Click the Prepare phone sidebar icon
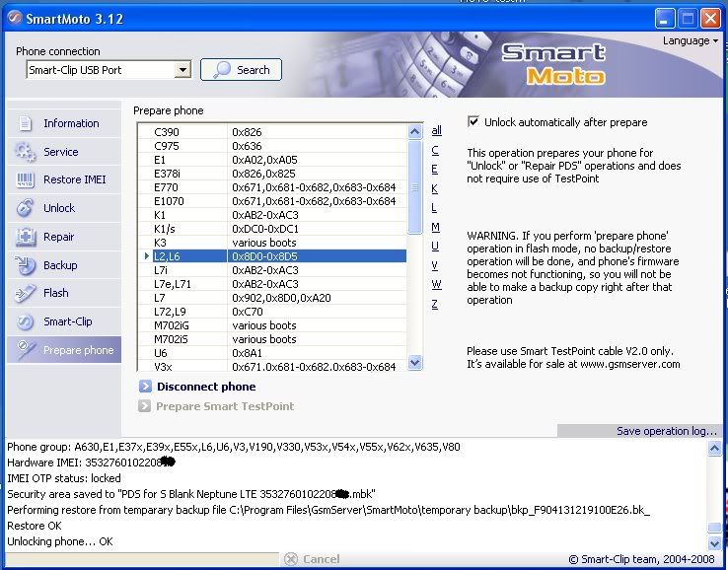The height and width of the screenshot is (570, 728). pos(25,350)
